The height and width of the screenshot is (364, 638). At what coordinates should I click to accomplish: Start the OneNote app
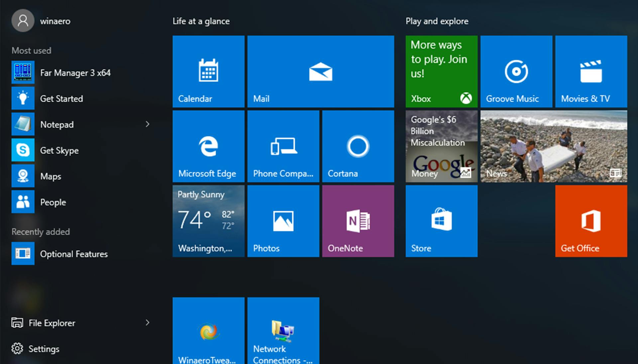[358, 221]
